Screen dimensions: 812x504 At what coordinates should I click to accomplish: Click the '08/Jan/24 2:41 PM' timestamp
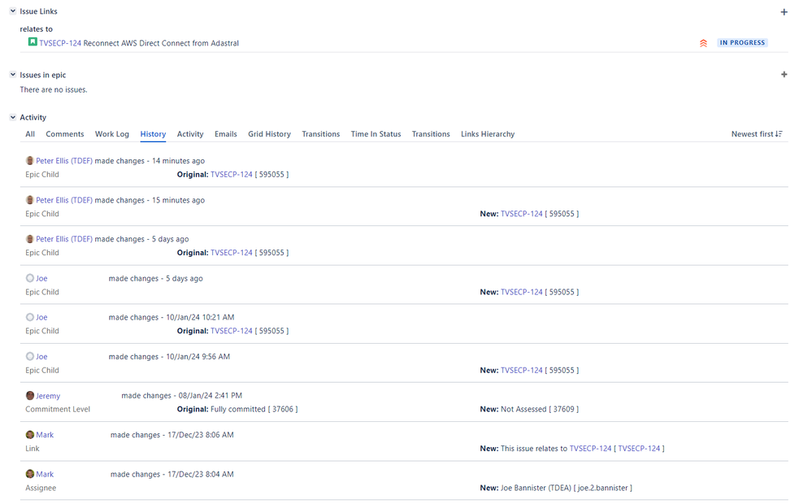pyautogui.click(x=211, y=395)
